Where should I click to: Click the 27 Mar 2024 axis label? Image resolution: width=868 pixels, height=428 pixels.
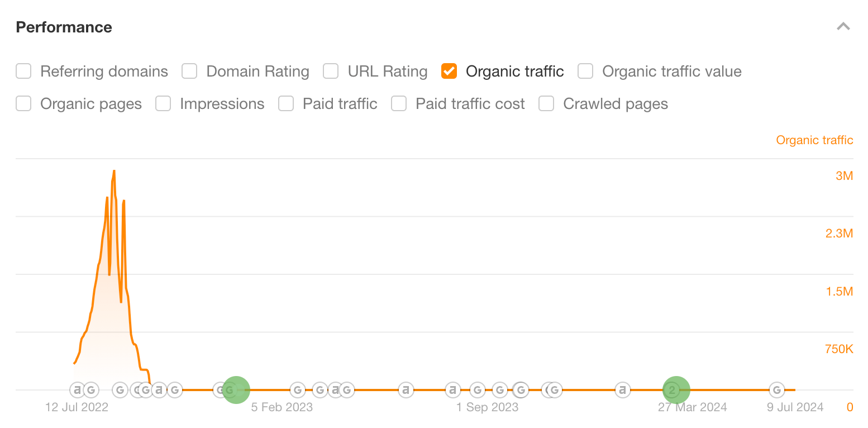coord(692,407)
